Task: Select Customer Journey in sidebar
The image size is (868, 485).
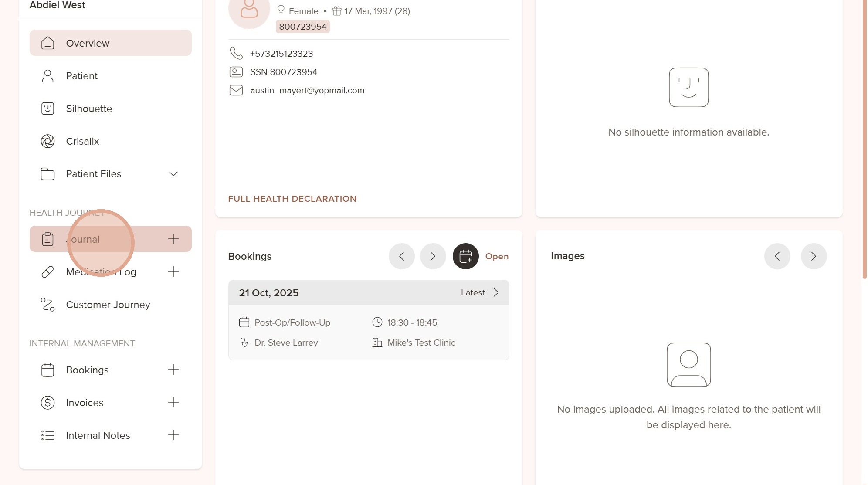Action: pos(108,305)
